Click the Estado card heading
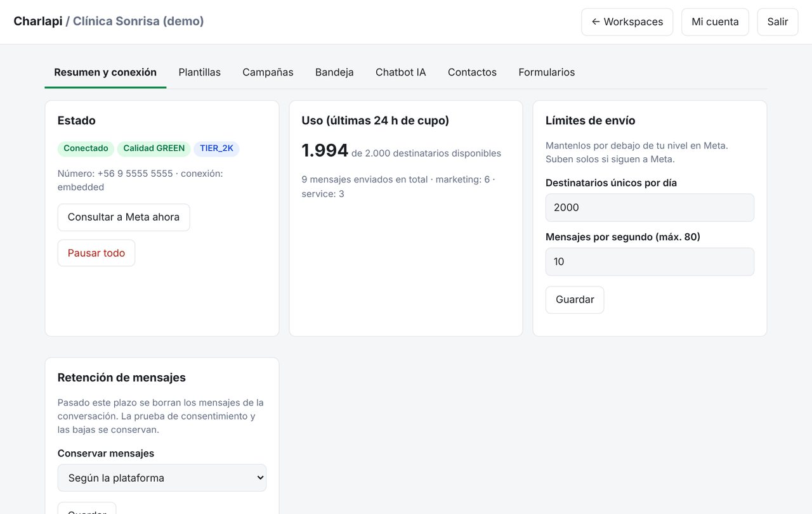Viewport: 812px width, 514px height. [77, 120]
